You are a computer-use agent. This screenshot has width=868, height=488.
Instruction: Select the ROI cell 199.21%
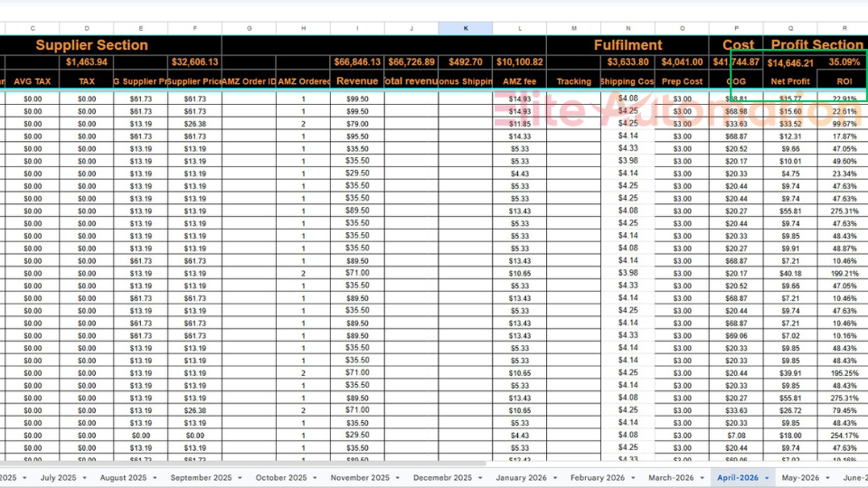pos(844,273)
